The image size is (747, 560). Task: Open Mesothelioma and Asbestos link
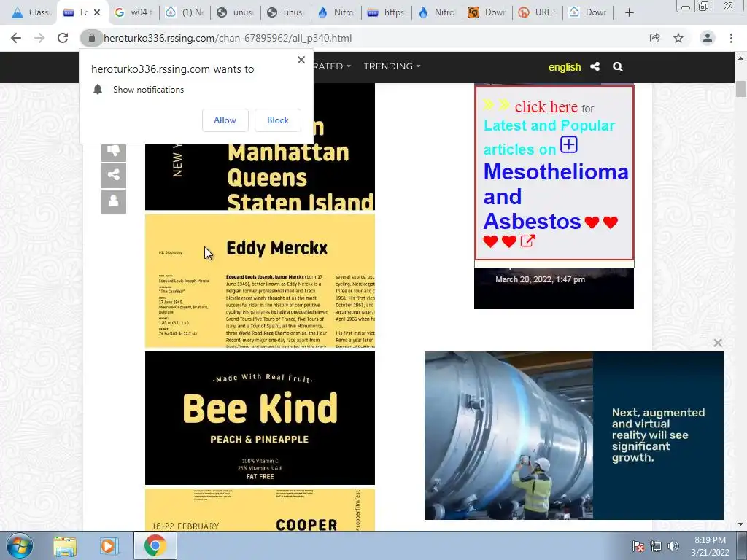pos(556,196)
